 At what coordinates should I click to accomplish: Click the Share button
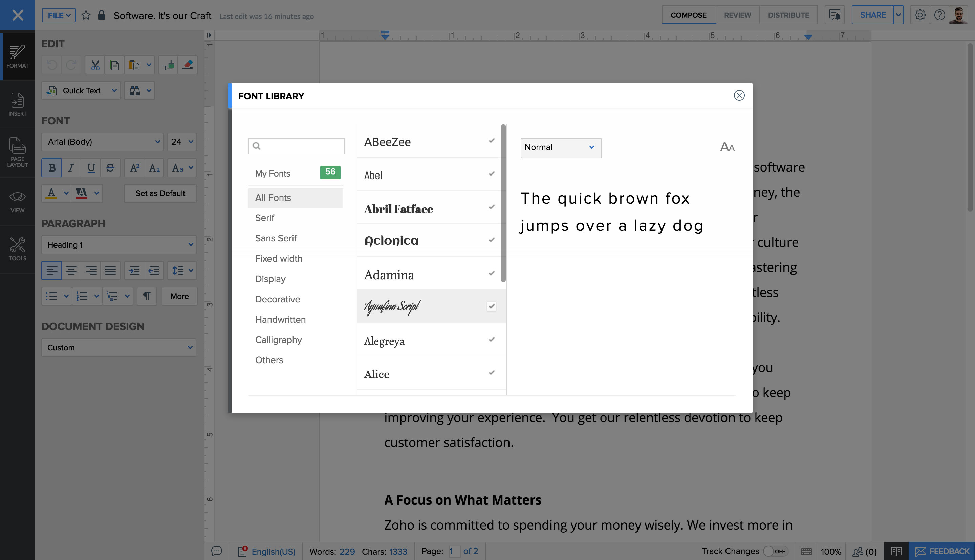click(872, 15)
